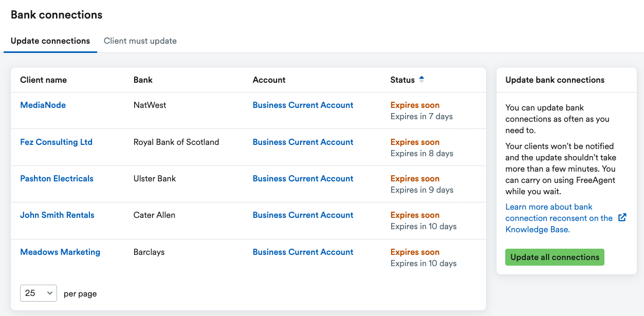Click John Smith Rentals' Expires in 10 days
This screenshot has height=316, width=644.
424,226
